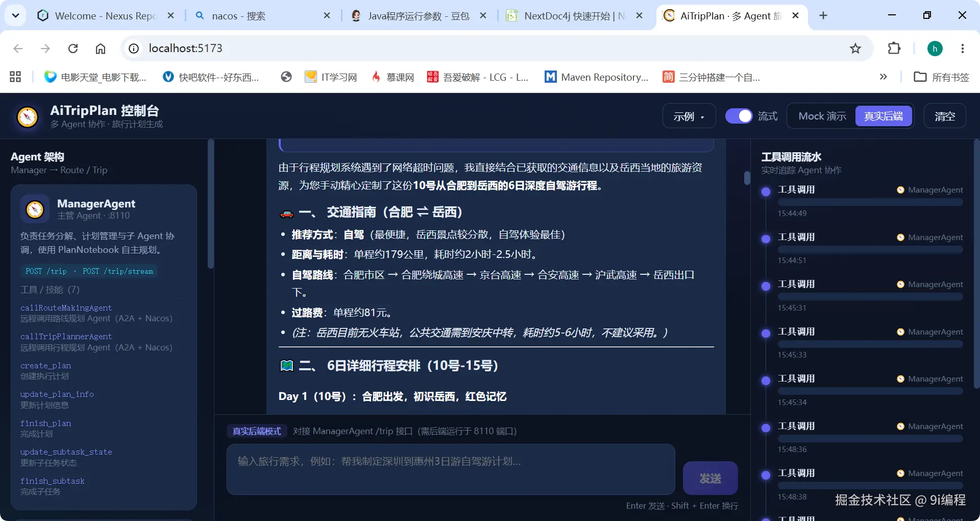Open the profile avatar menu
Viewport: 980px width, 521px height.
[x=935, y=49]
